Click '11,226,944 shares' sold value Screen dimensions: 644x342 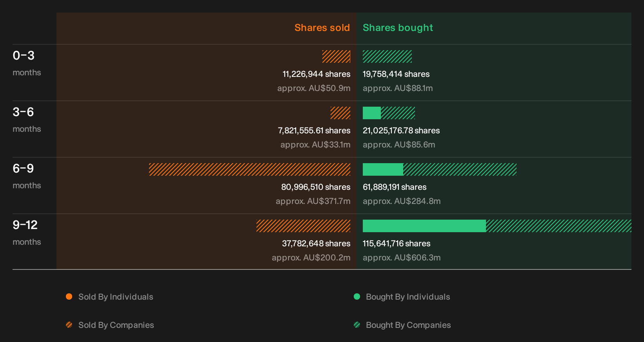(x=317, y=74)
